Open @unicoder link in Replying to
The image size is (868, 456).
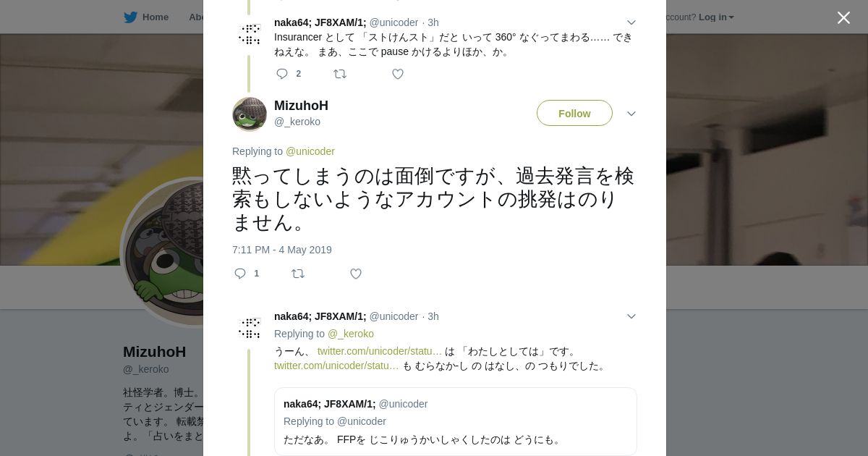310,151
